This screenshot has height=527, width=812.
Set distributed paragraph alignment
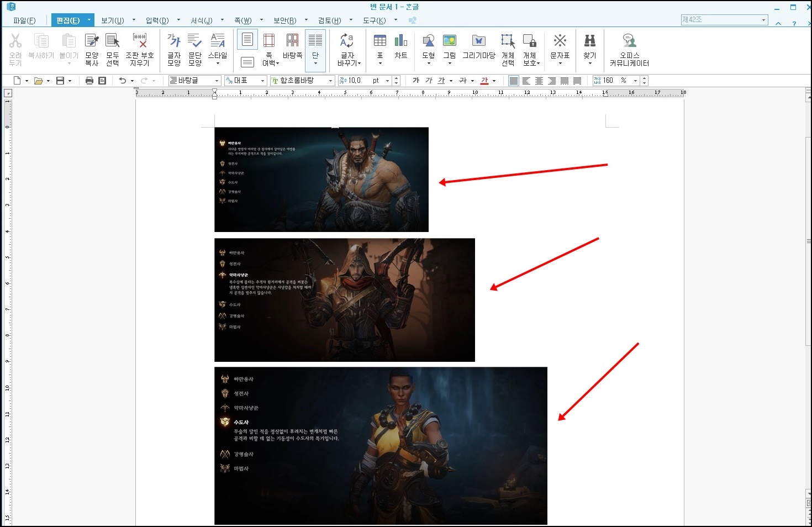(565, 81)
